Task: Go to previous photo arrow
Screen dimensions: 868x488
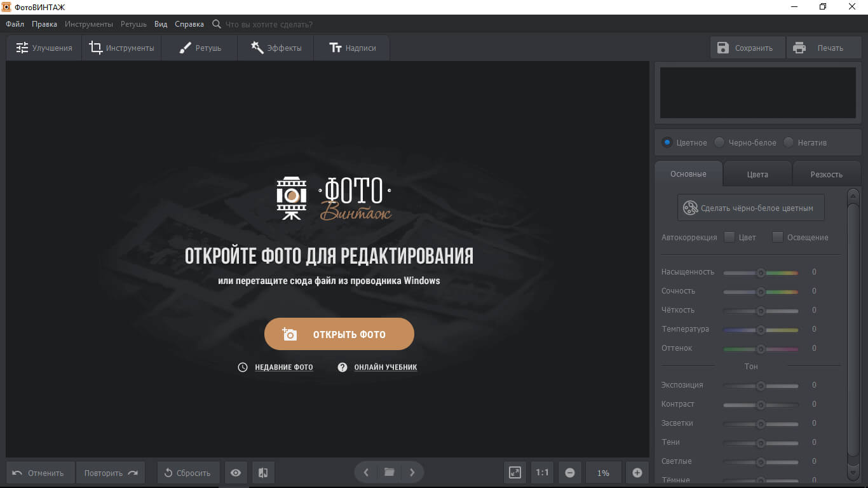Action: (366, 472)
